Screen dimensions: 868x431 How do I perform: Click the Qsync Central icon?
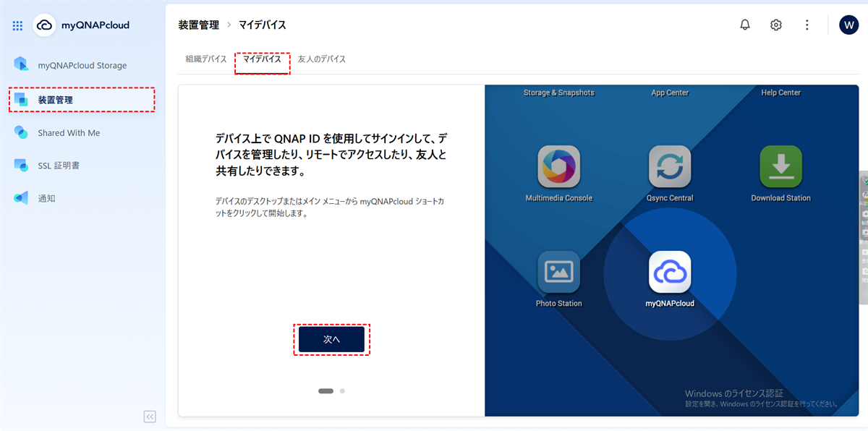[670, 166]
